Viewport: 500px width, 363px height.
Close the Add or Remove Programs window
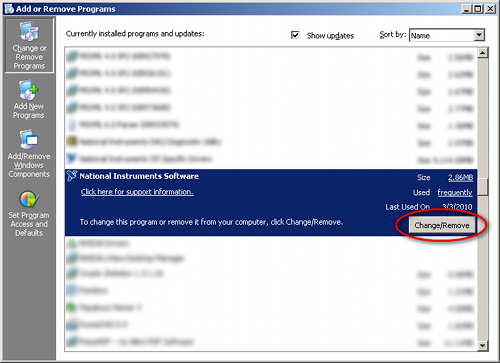(490, 9)
